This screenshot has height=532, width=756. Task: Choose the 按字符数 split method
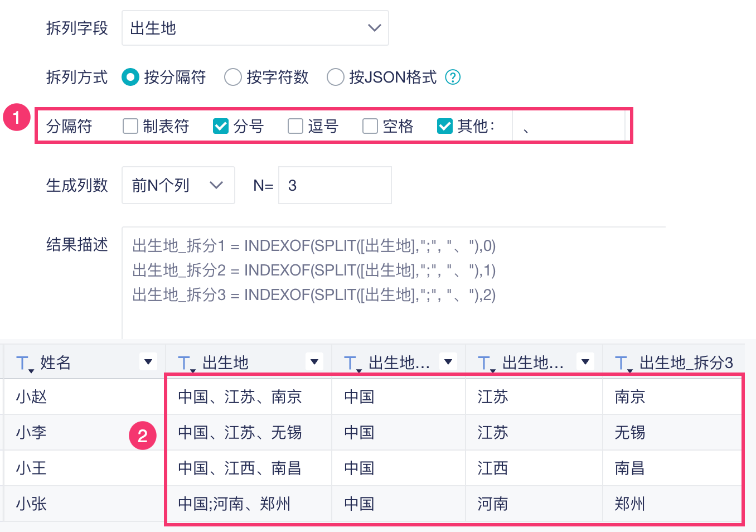click(233, 77)
